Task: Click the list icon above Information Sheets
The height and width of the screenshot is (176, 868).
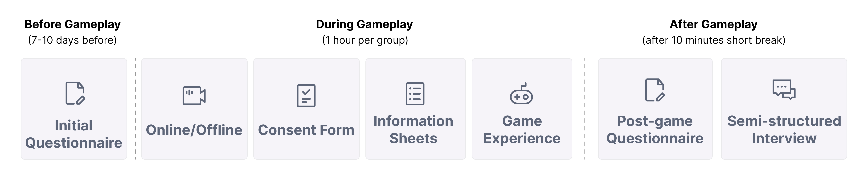Action: [x=415, y=94]
